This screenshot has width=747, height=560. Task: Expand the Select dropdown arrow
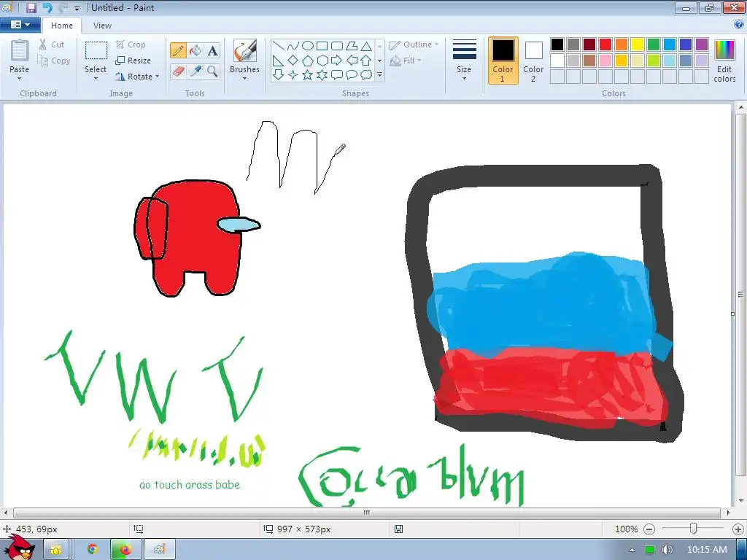96,79
